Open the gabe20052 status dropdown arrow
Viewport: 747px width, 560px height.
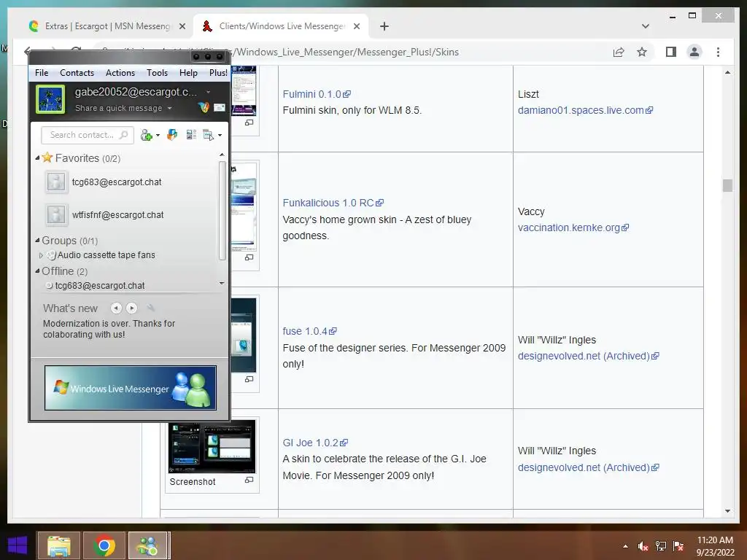point(208,92)
